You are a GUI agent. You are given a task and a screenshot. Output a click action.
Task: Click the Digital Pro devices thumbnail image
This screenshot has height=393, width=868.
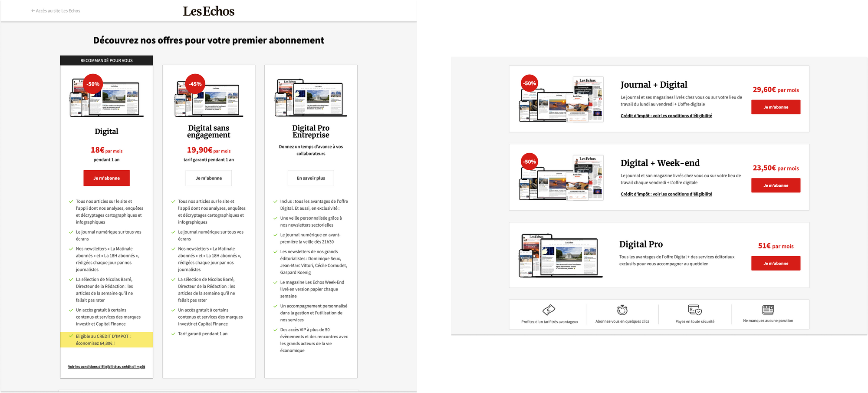[x=560, y=255]
